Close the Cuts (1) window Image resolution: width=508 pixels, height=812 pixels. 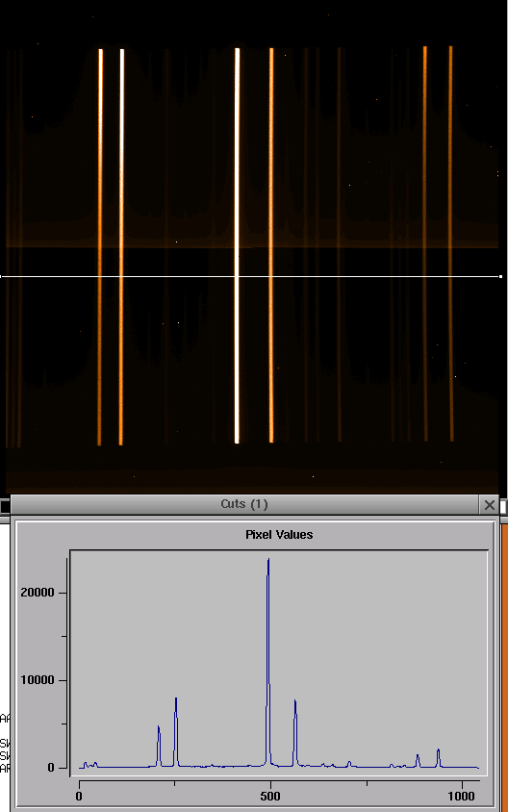pos(490,505)
